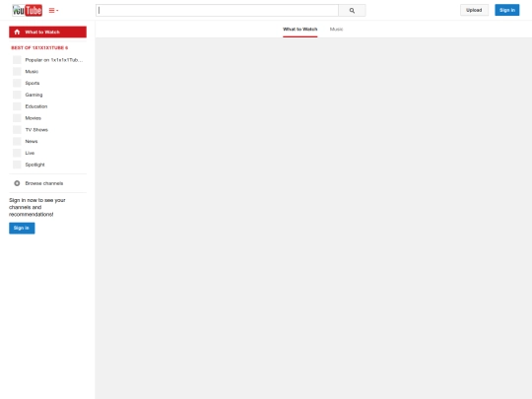Click the Spotlight thumbnail icon
The image size is (532, 399).
pos(17,165)
